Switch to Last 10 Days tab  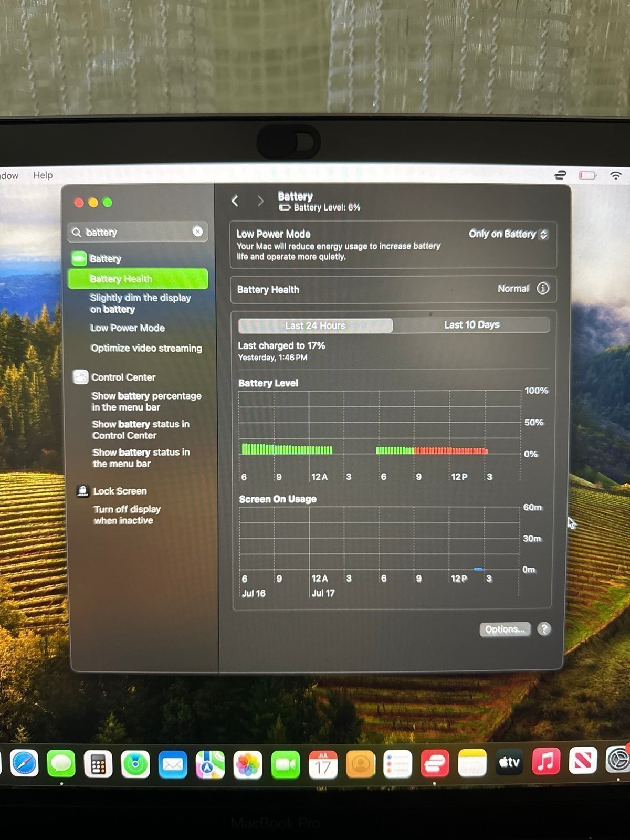coord(471,325)
